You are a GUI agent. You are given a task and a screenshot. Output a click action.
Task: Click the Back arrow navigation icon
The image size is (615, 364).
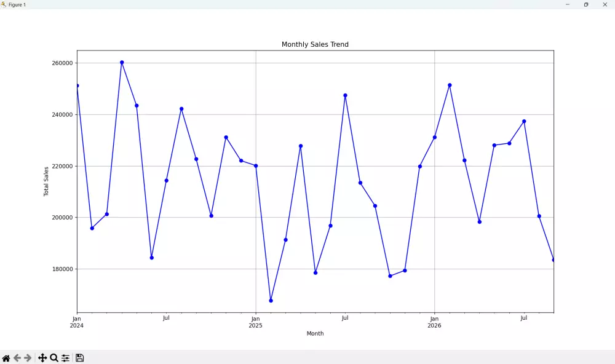[16, 357]
